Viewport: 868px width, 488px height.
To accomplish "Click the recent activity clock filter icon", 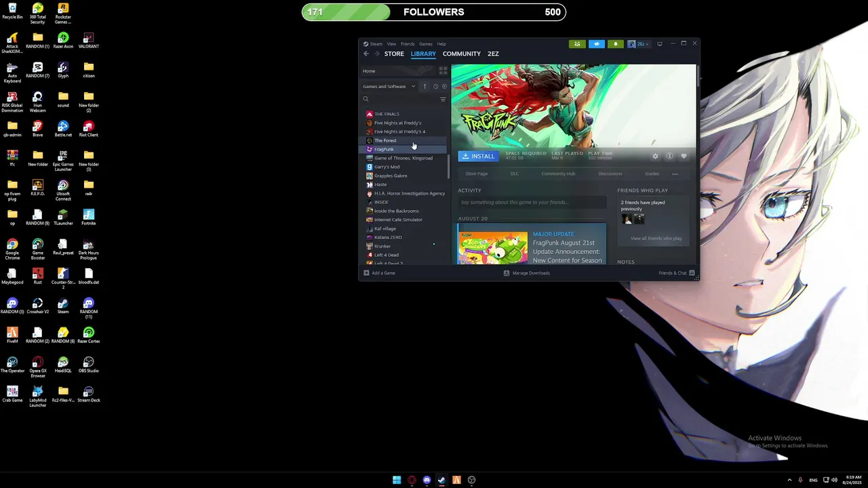I will click(x=435, y=86).
